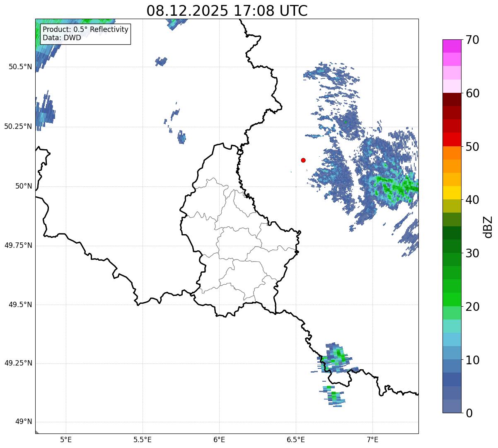Click the "Data: DWD" label
This screenshot has height=448, width=498.
[x=62, y=38]
